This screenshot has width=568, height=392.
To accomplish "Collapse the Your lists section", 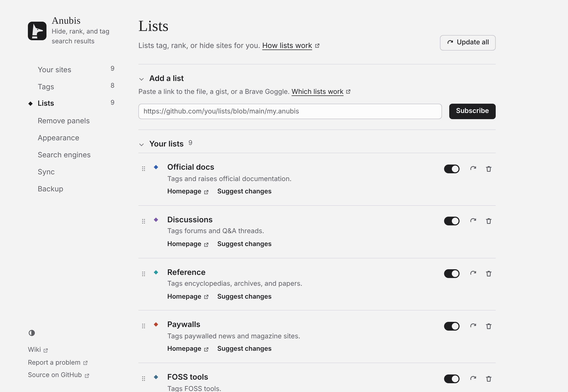I will (141, 144).
